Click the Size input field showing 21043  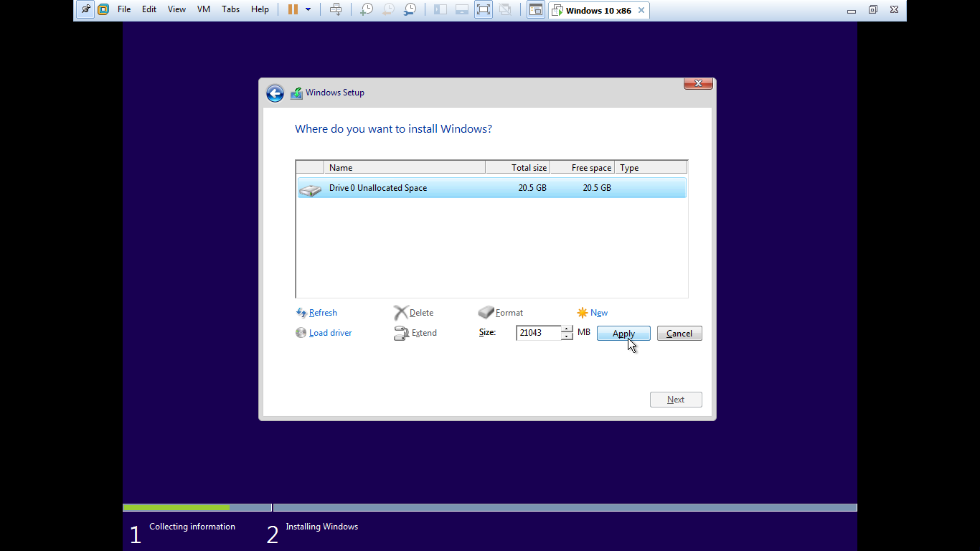(538, 333)
